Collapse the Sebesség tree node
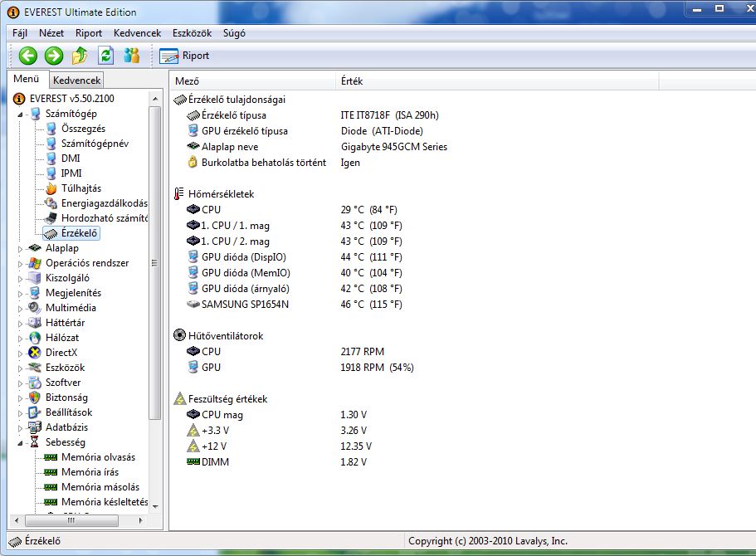 click(x=20, y=443)
